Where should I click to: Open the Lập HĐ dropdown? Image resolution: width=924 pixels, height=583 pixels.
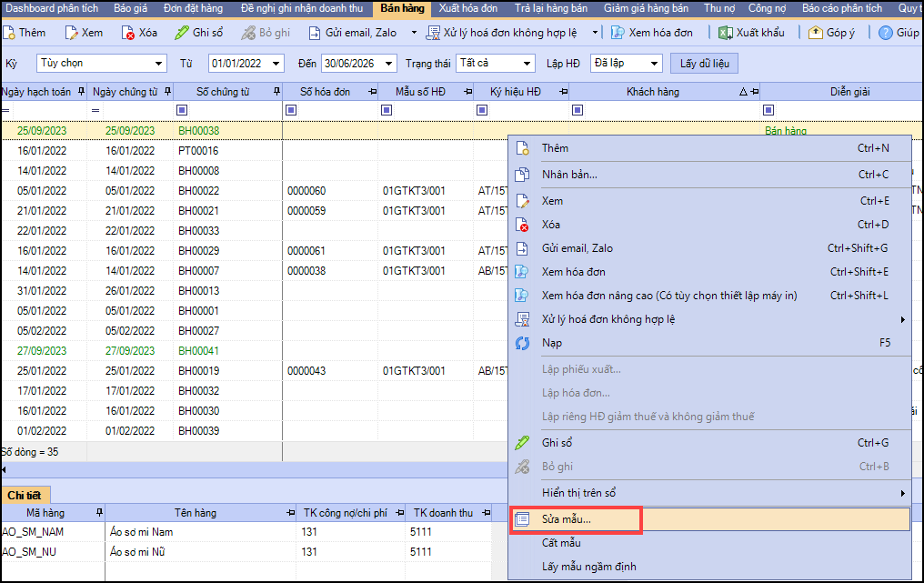(654, 64)
